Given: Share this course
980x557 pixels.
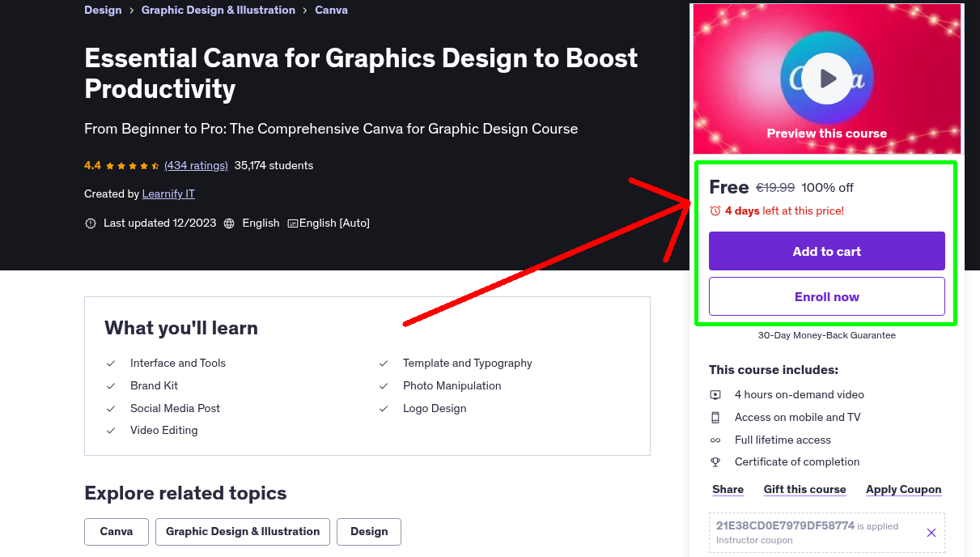Looking at the screenshot, I should pos(728,490).
